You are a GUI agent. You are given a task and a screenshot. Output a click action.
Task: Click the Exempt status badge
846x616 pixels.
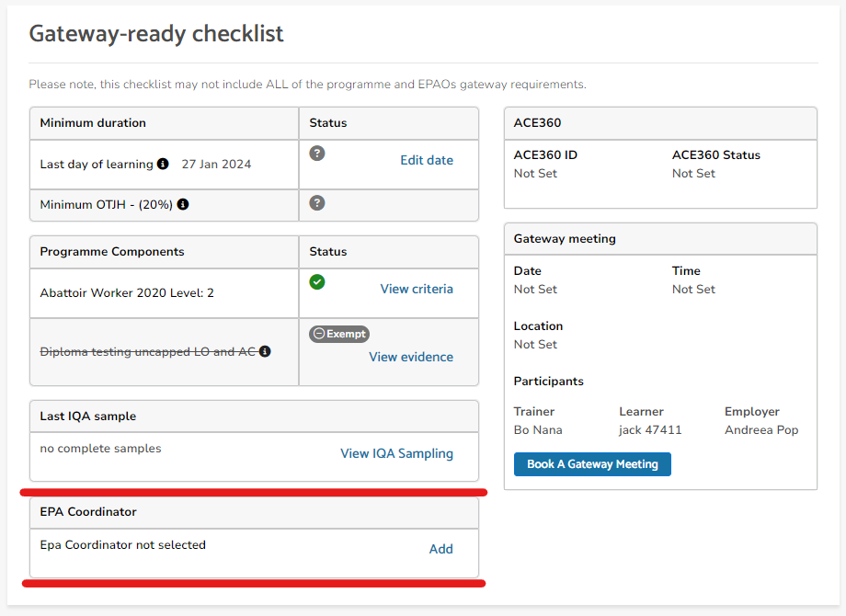point(338,334)
